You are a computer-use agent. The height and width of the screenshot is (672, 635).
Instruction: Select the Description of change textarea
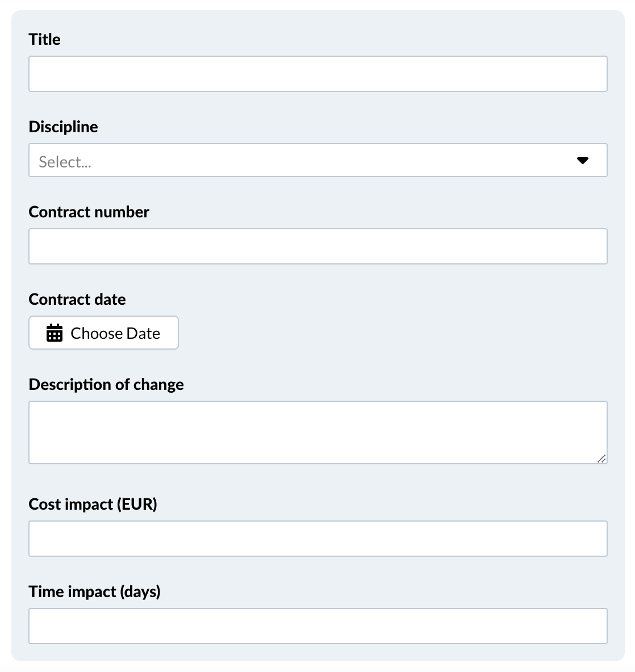tap(317, 432)
